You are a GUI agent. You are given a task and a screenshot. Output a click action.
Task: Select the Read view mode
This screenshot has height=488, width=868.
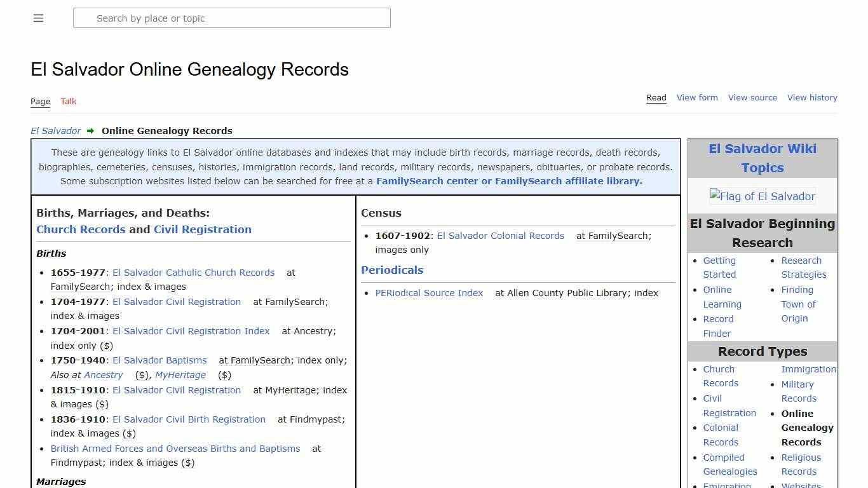pos(656,97)
